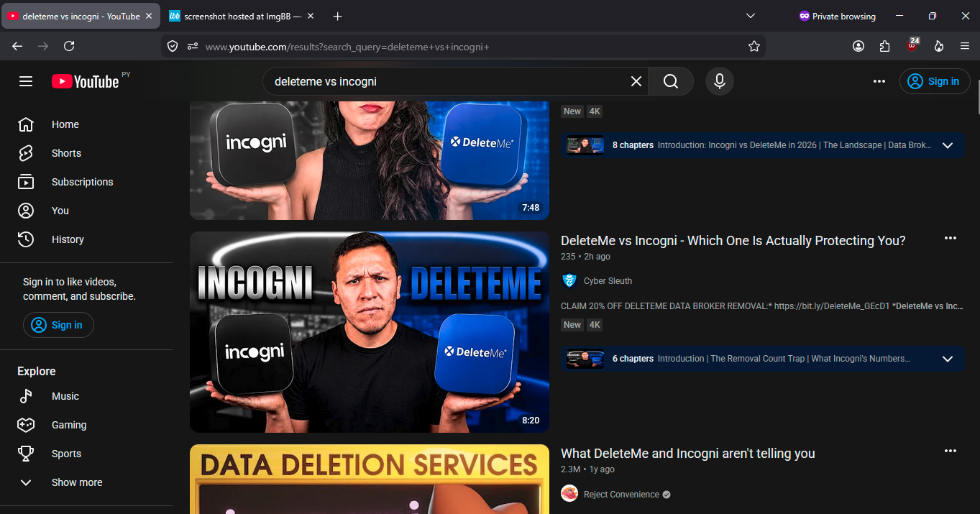The image size is (980, 514).
Task: Open the Firefox account icon in the toolbar
Action: click(858, 46)
